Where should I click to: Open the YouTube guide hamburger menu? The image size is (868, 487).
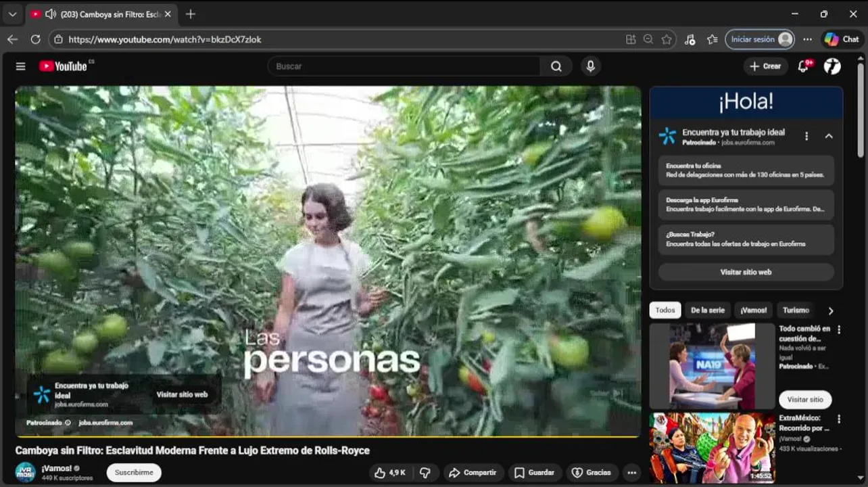click(21, 66)
